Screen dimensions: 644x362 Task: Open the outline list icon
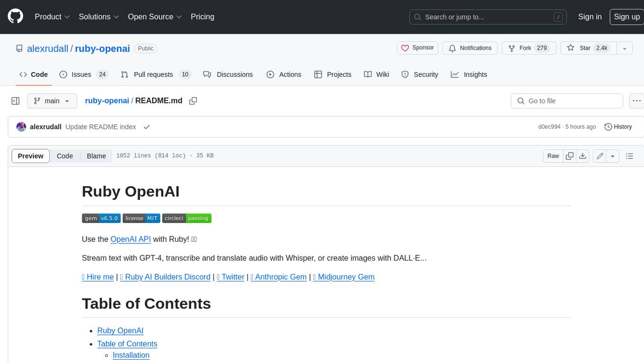click(629, 156)
